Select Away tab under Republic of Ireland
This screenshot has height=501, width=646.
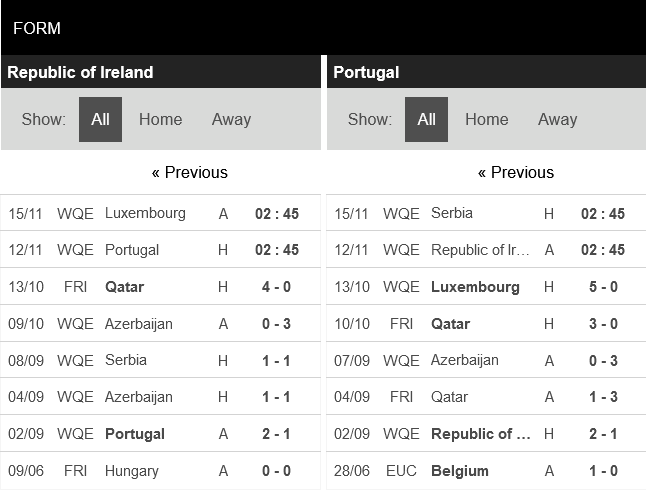[231, 119]
